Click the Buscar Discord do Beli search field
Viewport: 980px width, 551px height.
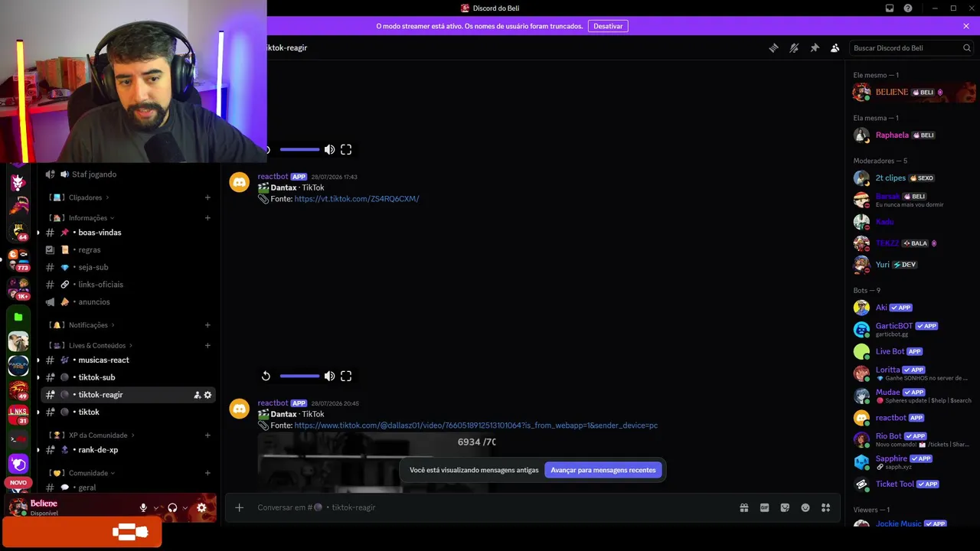(x=912, y=47)
